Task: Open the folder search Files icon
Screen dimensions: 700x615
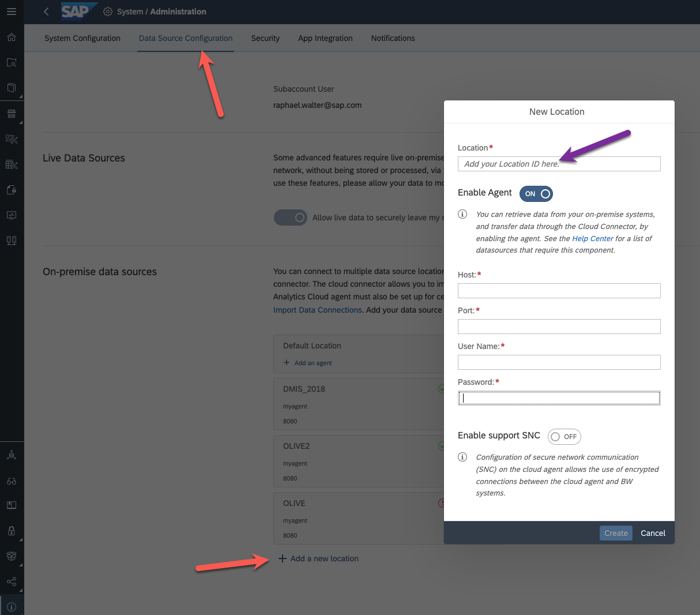Action: coord(12,62)
